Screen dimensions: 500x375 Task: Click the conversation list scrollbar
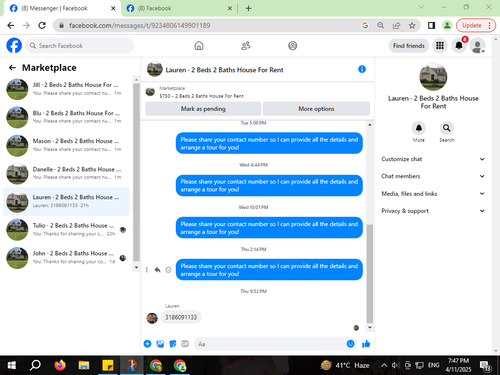click(x=136, y=172)
